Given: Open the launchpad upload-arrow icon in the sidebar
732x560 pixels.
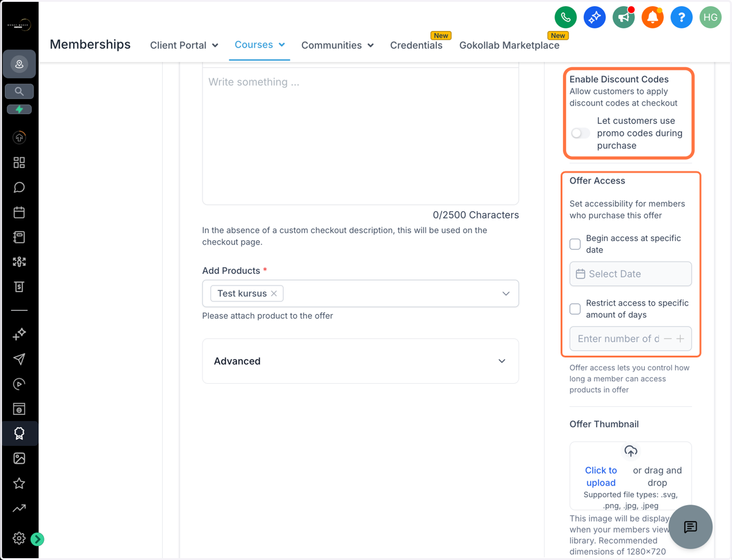Looking at the screenshot, I should click(x=19, y=138).
